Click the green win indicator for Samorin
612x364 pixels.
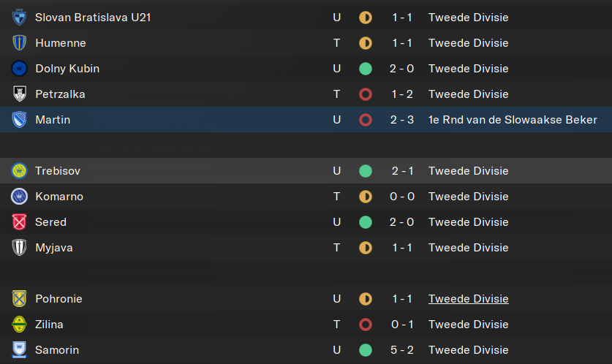[x=366, y=350]
